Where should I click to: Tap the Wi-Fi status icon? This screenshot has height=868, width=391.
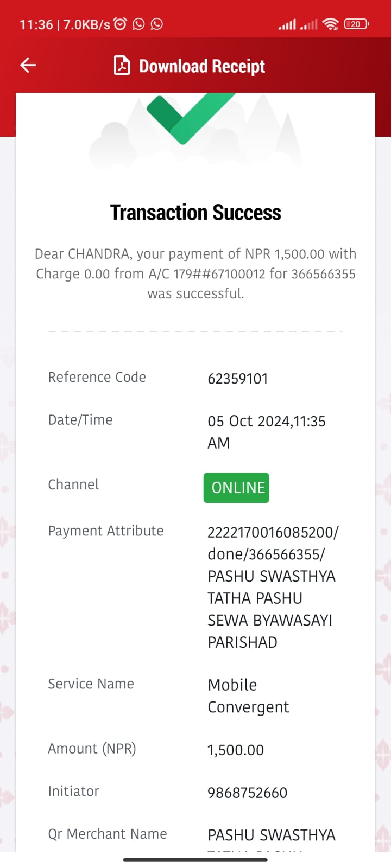click(x=330, y=24)
